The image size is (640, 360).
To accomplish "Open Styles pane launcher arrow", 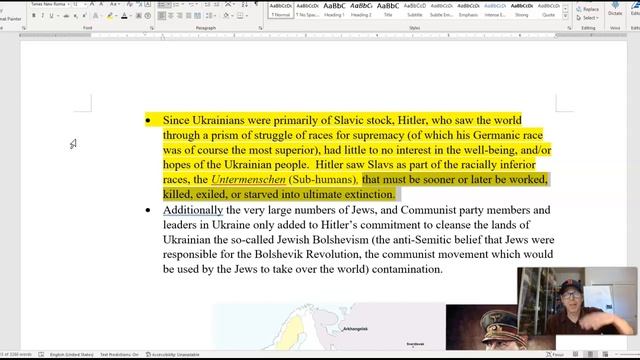I will pyautogui.click(x=569, y=28).
